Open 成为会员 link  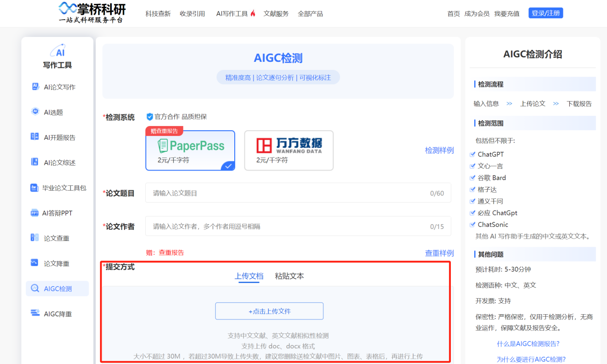(x=477, y=13)
